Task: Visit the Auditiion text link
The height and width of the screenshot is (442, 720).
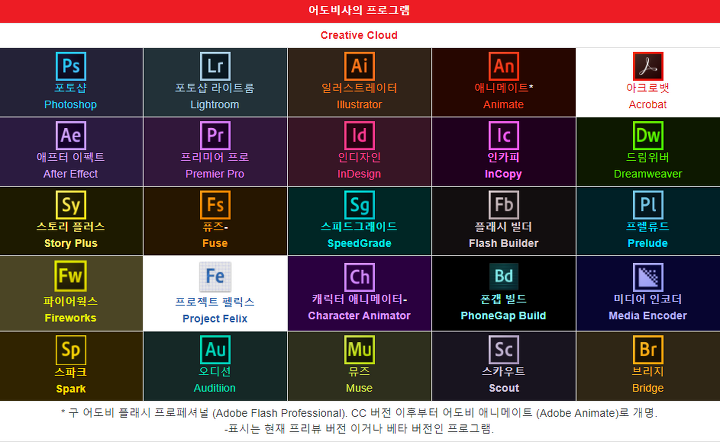Action: coord(215,388)
